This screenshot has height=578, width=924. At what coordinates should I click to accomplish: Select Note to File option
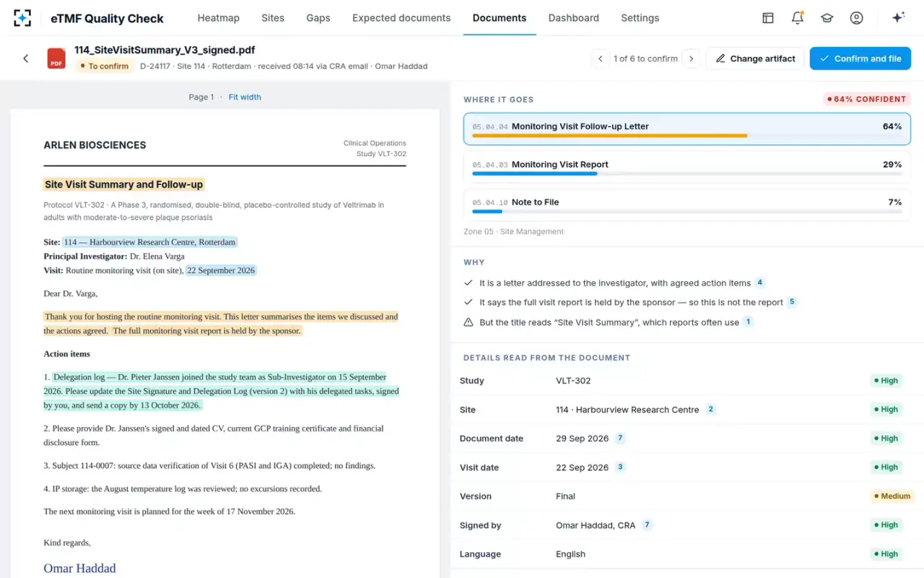tap(687, 204)
